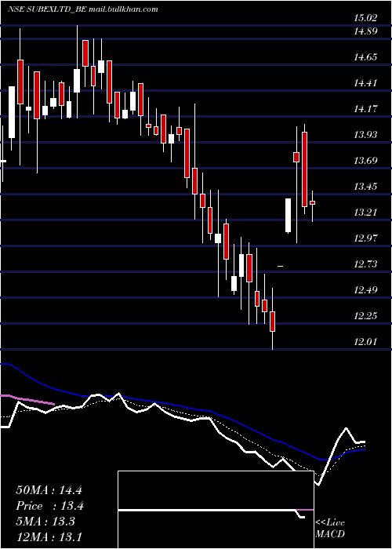Click the 14.65 price axis label
392x549 pixels.
click(365, 57)
